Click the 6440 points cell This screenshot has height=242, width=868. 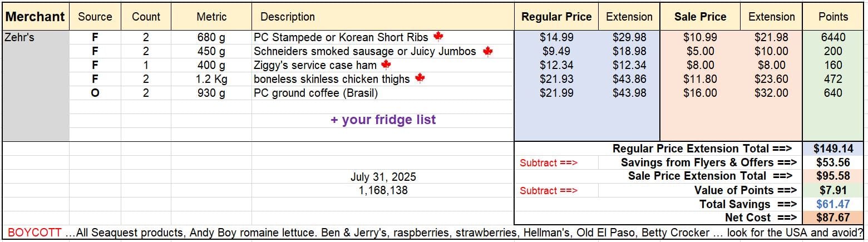click(833, 37)
